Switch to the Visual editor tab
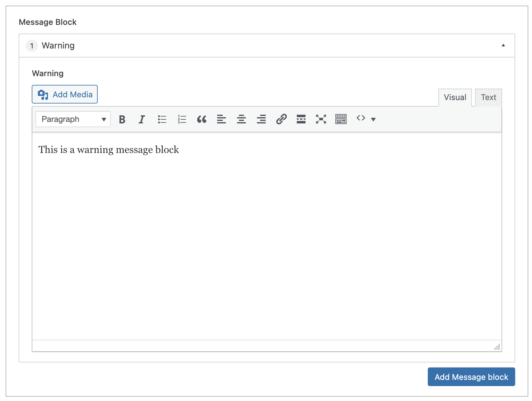This screenshot has height=401, width=532. [x=455, y=97]
